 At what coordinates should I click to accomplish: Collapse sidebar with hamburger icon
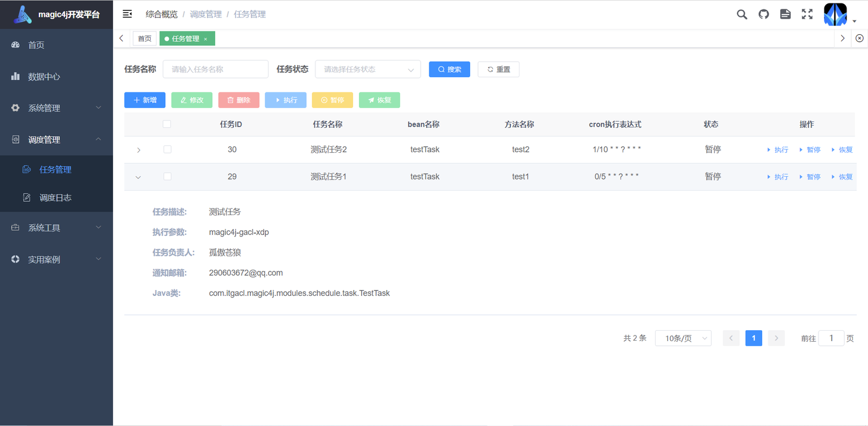click(x=127, y=14)
